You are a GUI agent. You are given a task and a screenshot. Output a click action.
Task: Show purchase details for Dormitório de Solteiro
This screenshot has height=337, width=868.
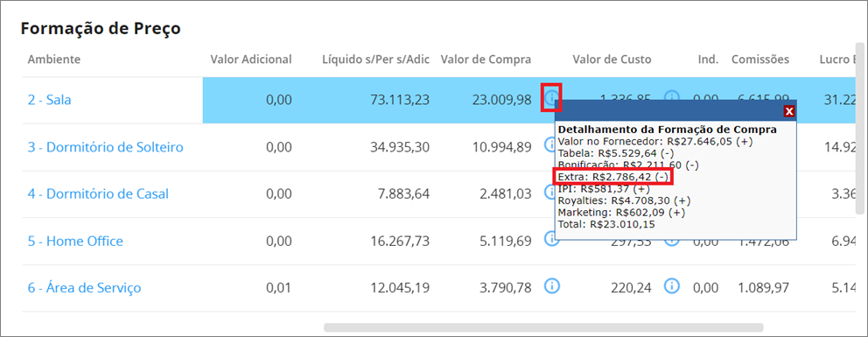coord(549,145)
